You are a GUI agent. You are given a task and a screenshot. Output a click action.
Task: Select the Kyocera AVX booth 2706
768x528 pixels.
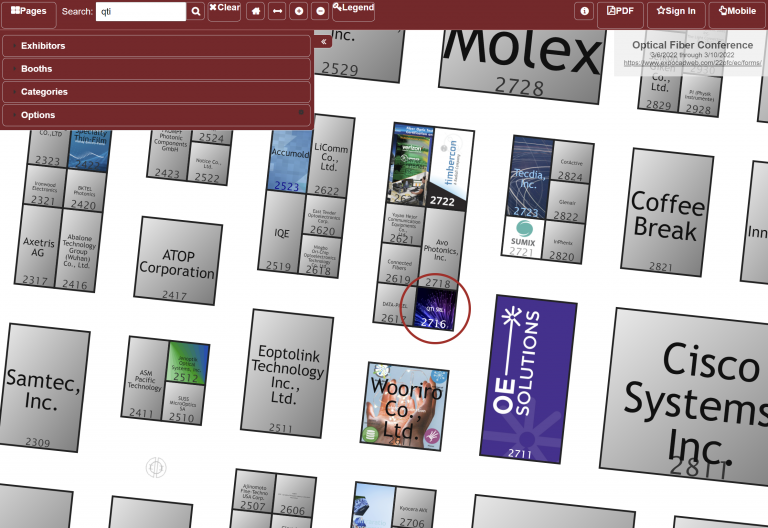pyautogui.click(x=412, y=508)
